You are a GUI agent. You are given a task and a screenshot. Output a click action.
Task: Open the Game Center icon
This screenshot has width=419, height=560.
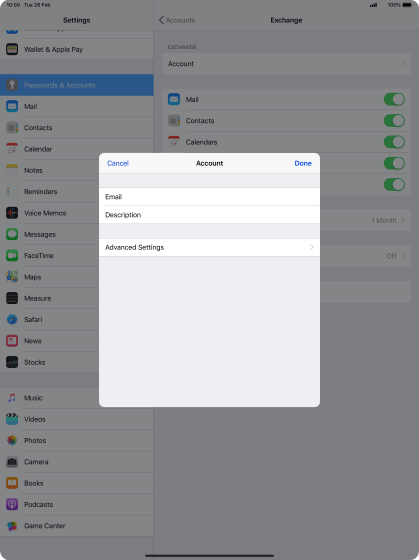(12, 526)
